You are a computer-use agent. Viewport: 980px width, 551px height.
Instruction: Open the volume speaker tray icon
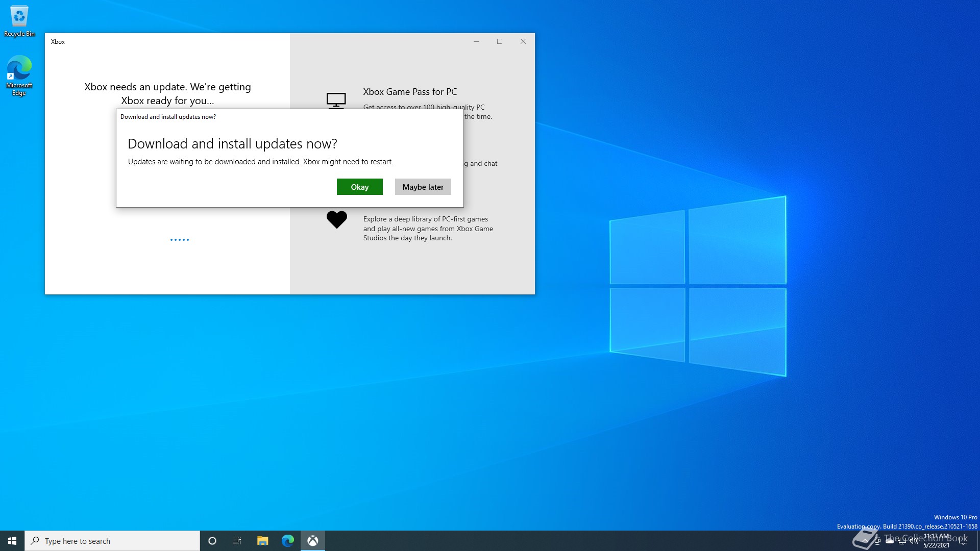click(x=914, y=541)
